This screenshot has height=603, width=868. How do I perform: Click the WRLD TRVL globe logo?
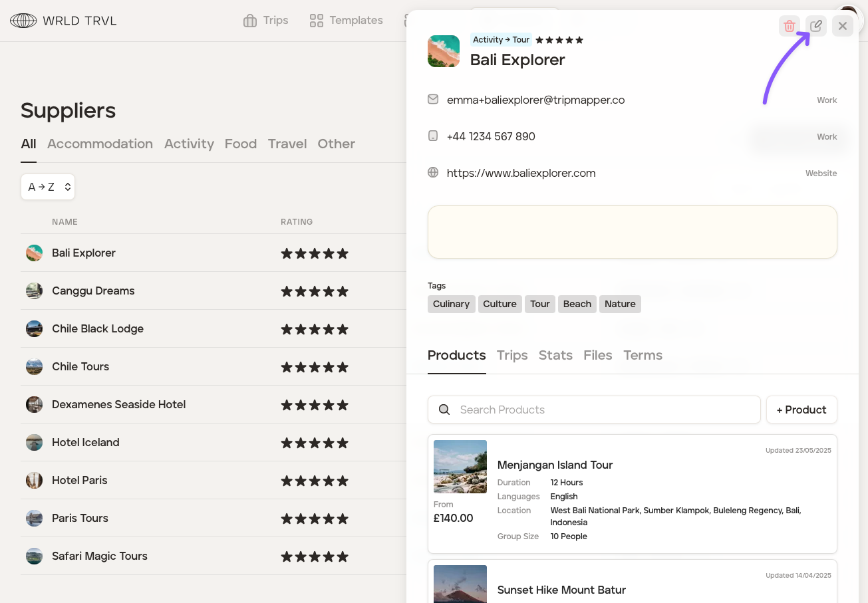[23, 21]
